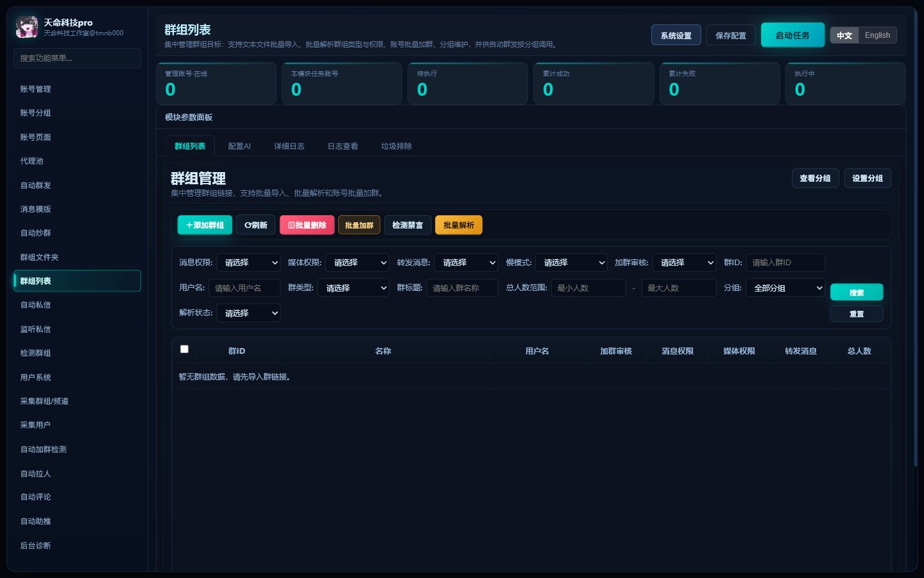The height and width of the screenshot is (578, 924).
Task: Switch language toggle to English
Action: coord(877,35)
